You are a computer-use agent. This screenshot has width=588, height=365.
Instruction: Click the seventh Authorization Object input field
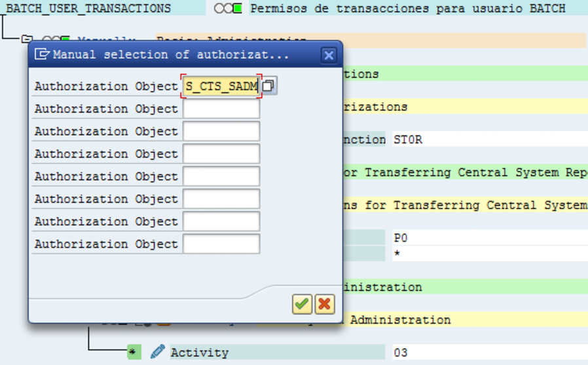click(221, 221)
